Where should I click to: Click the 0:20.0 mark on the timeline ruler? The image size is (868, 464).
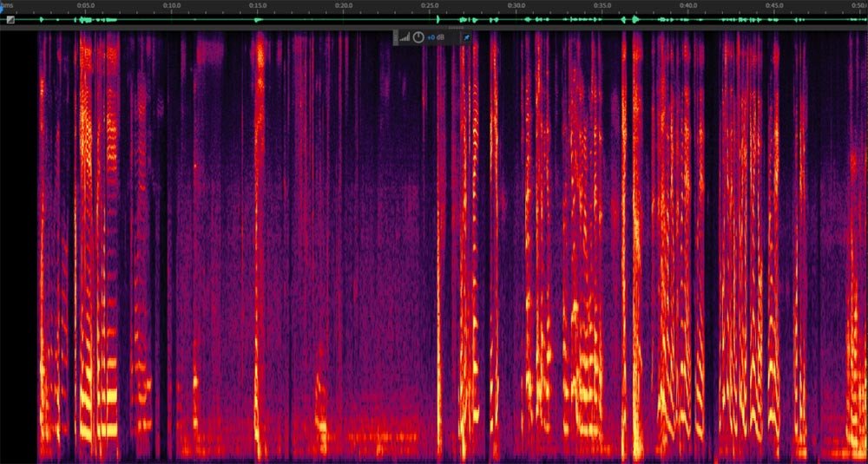(344, 5)
